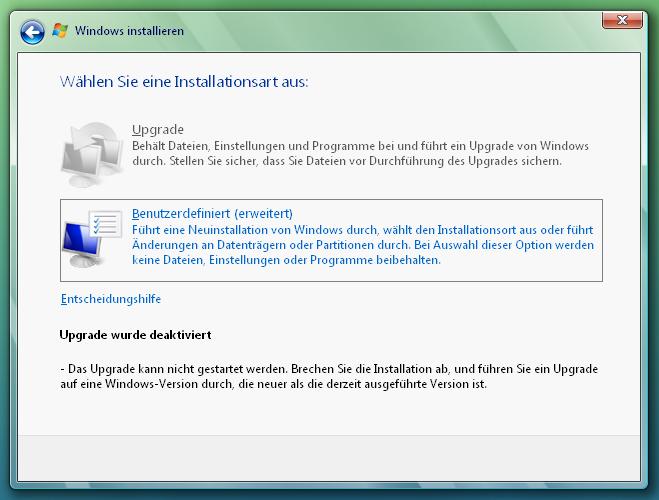Click the 'Upgrade wurde deaktiviert' notice
Image resolution: width=659 pixels, height=500 pixels.
(135, 335)
